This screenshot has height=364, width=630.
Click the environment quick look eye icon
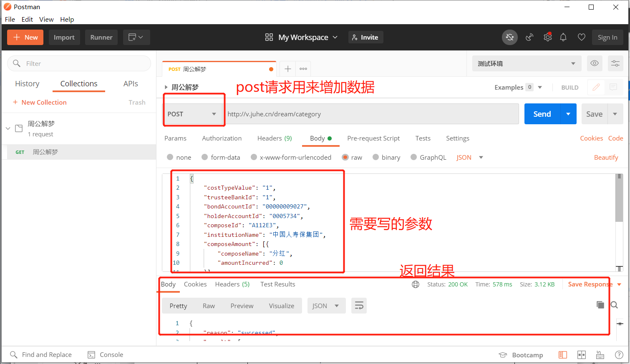[x=595, y=63]
